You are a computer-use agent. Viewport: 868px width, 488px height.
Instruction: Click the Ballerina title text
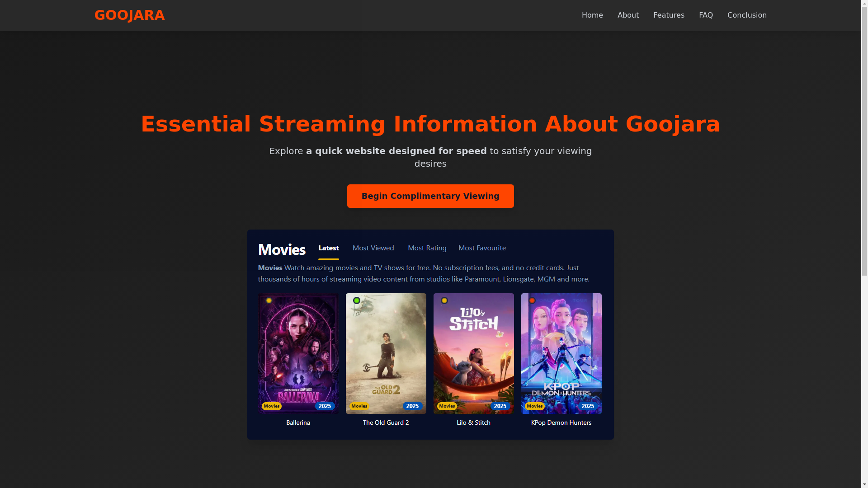[x=298, y=423]
